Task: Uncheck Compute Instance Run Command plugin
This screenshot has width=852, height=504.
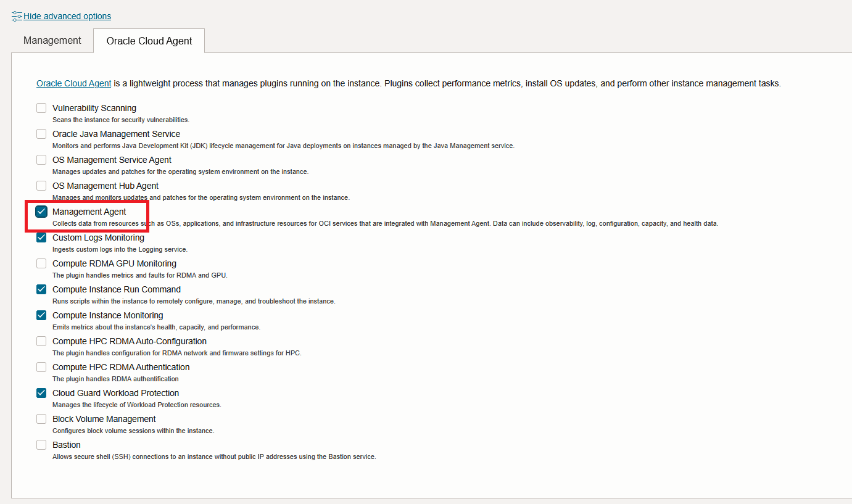Action: coord(41,289)
